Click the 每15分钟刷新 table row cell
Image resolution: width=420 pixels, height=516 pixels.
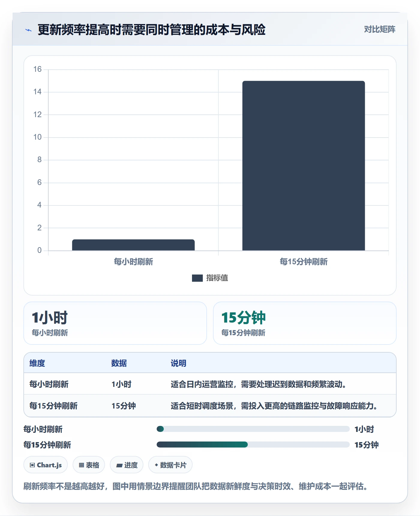(53, 406)
